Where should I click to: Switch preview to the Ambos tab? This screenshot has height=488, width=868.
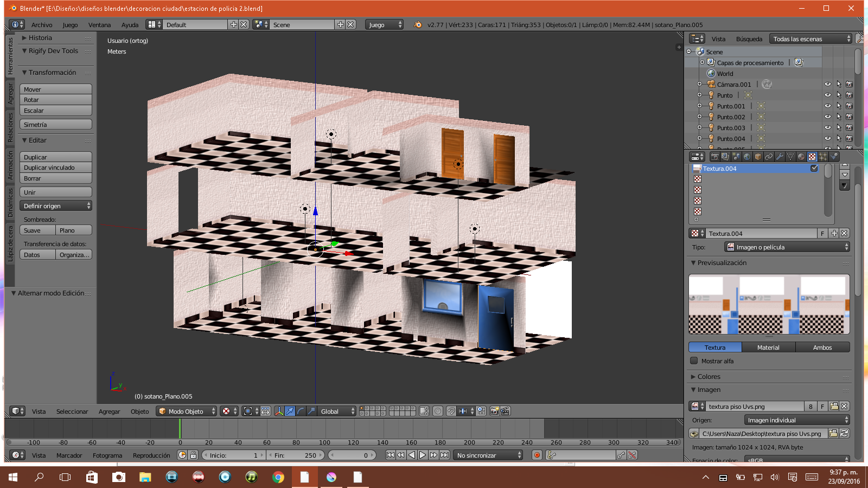point(822,348)
